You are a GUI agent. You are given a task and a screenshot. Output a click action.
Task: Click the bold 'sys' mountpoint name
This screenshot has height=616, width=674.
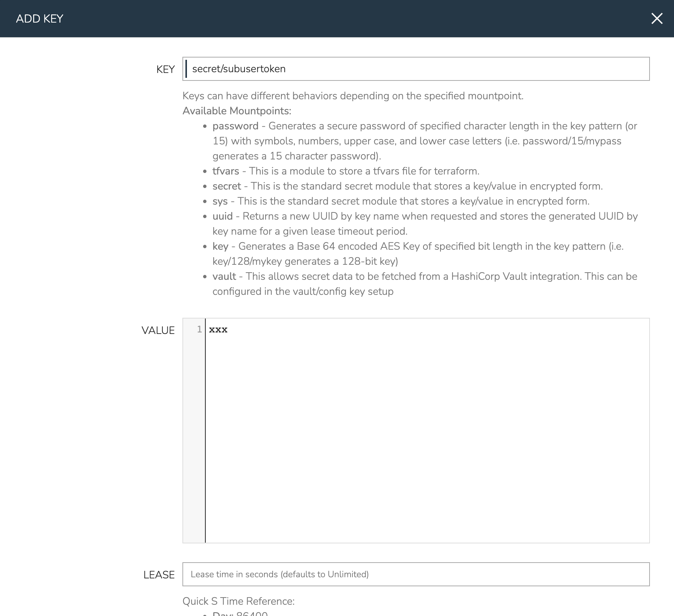[x=220, y=201]
